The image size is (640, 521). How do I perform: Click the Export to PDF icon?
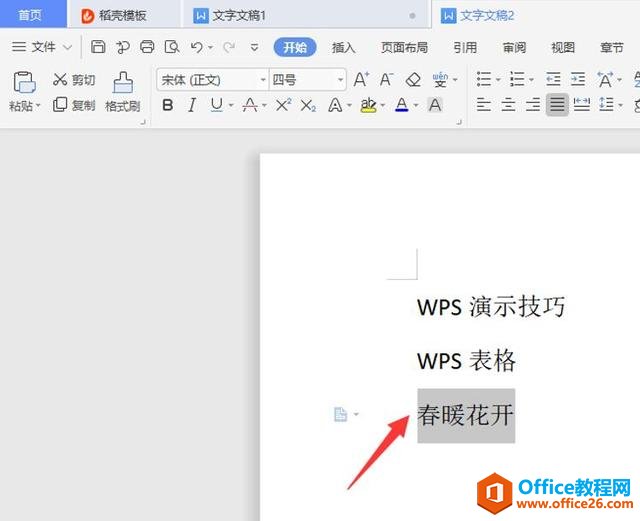[122, 47]
